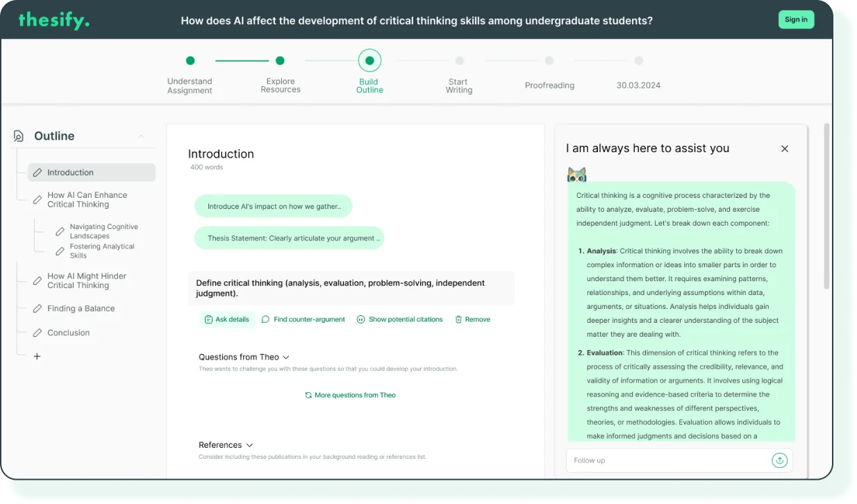Click the Show potential citations quote icon
Image resolution: width=857 pixels, height=504 pixels.
360,319
